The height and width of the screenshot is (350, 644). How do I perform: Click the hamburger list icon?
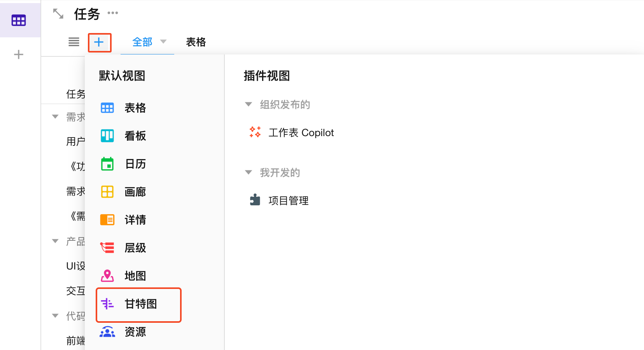pos(74,42)
